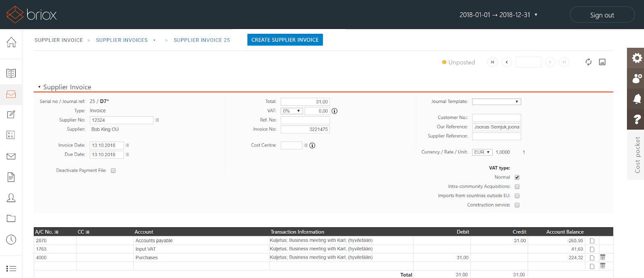Open CC column list icon
The height and width of the screenshot is (278, 644).
(87, 232)
